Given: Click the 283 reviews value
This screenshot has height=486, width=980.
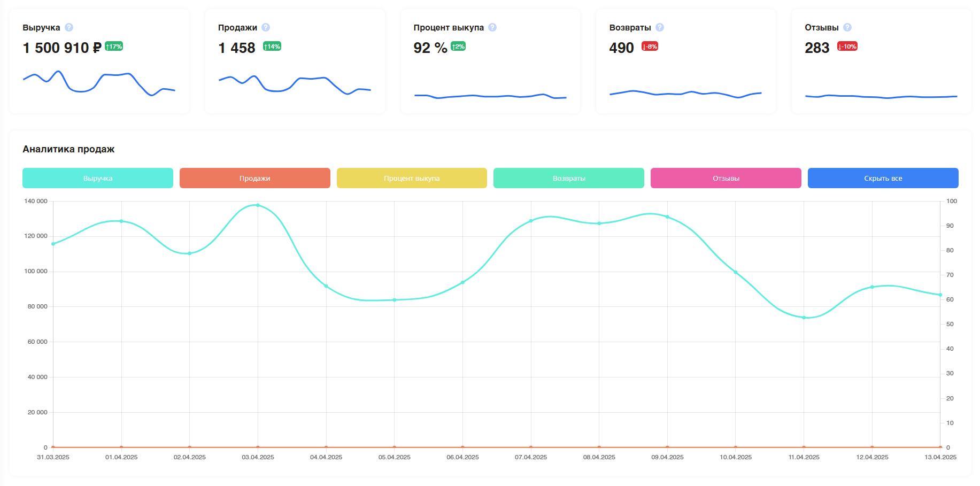Looking at the screenshot, I should 817,48.
